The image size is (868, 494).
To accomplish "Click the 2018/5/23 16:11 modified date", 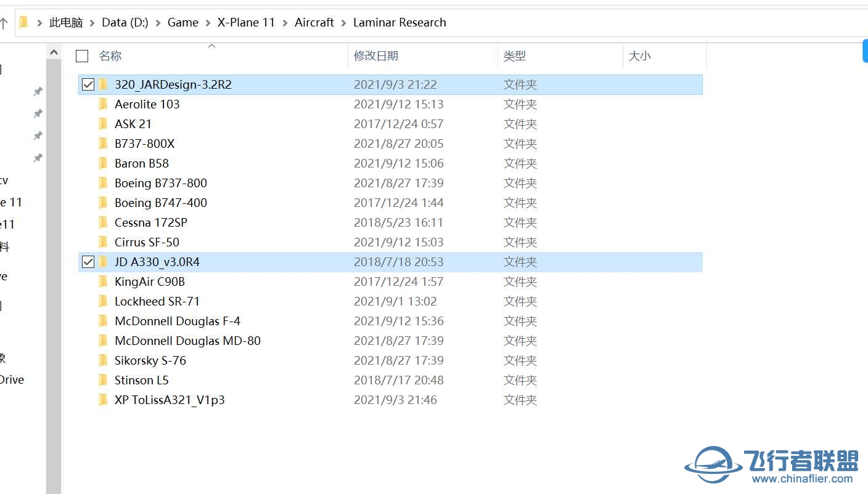I will tap(398, 222).
